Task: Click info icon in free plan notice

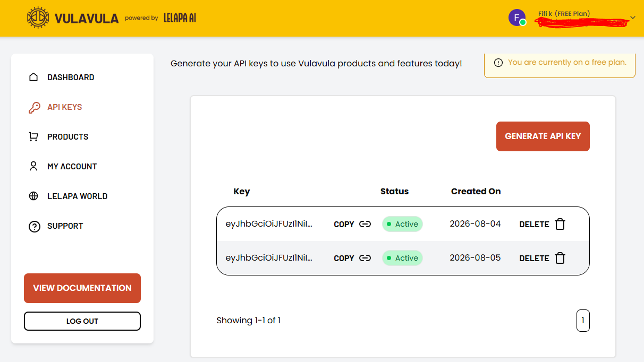Action: (498, 63)
